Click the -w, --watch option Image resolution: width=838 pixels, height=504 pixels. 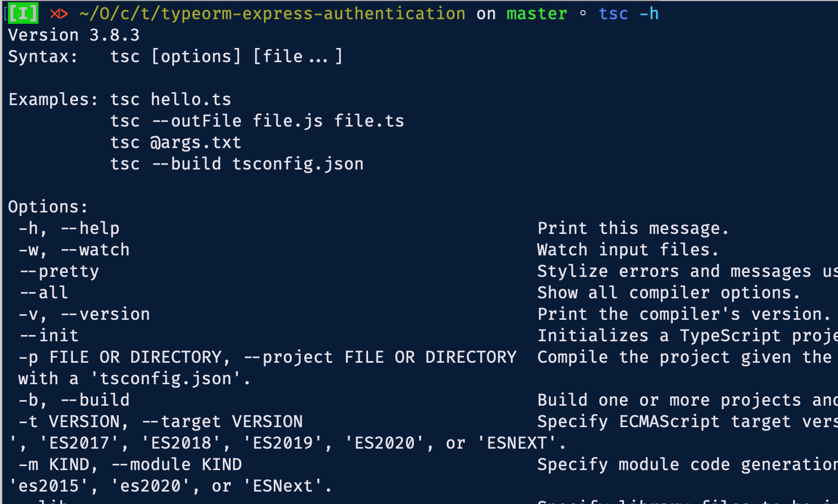(x=74, y=250)
